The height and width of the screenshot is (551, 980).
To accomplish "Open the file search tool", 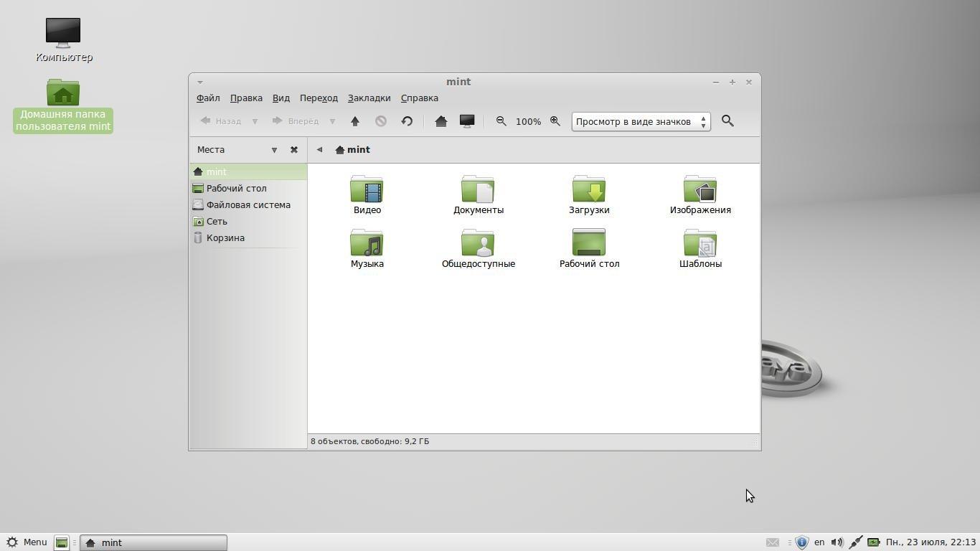I will (x=727, y=121).
